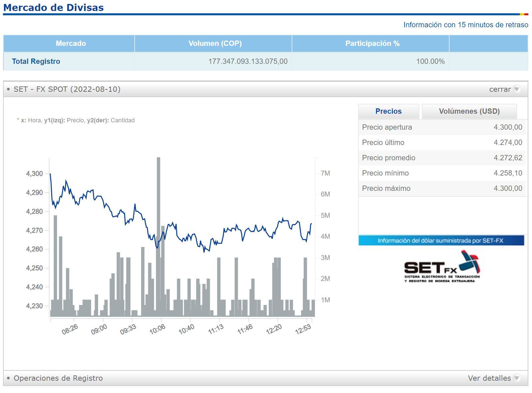Open the SET-FX dollar information banner
The image size is (532, 393).
(x=441, y=240)
